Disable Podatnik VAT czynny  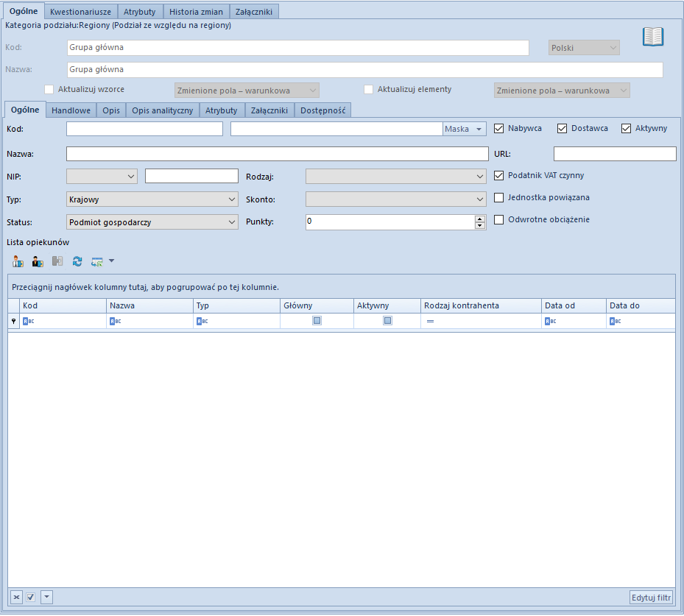point(498,176)
